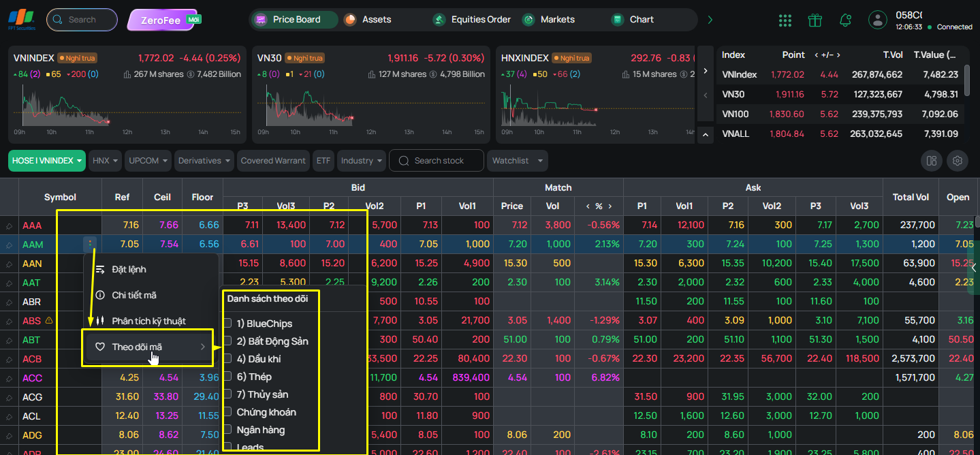980x455 pixels.
Task: Open the gift box rewards icon
Action: [815, 20]
